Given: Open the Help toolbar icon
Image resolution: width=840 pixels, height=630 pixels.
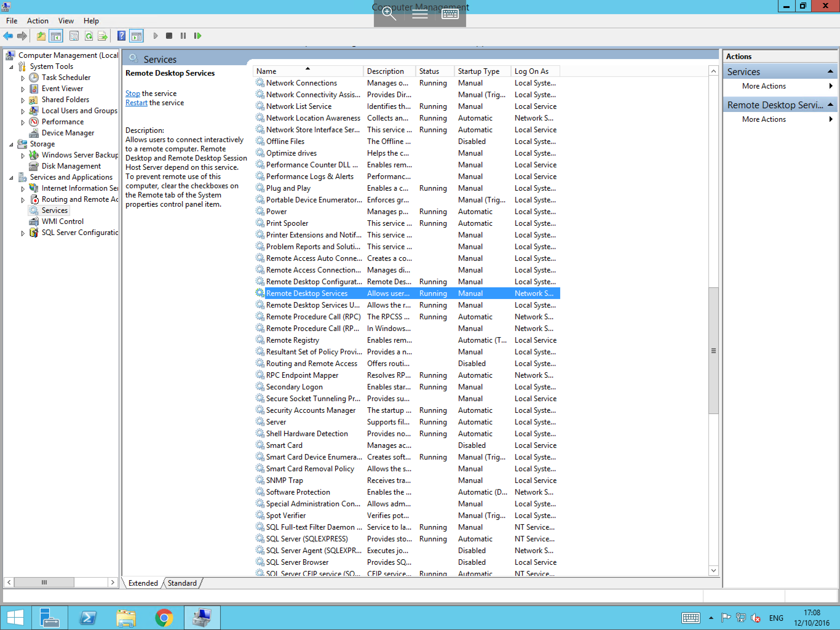Looking at the screenshot, I should [x=121, y=36].
